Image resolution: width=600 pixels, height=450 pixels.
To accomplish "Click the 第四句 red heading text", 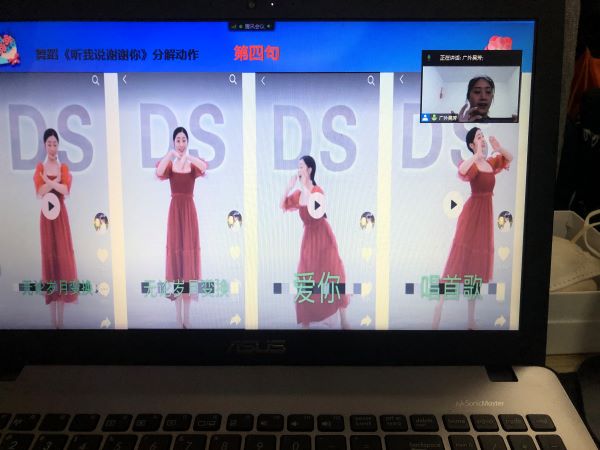I will coord(255,52).
